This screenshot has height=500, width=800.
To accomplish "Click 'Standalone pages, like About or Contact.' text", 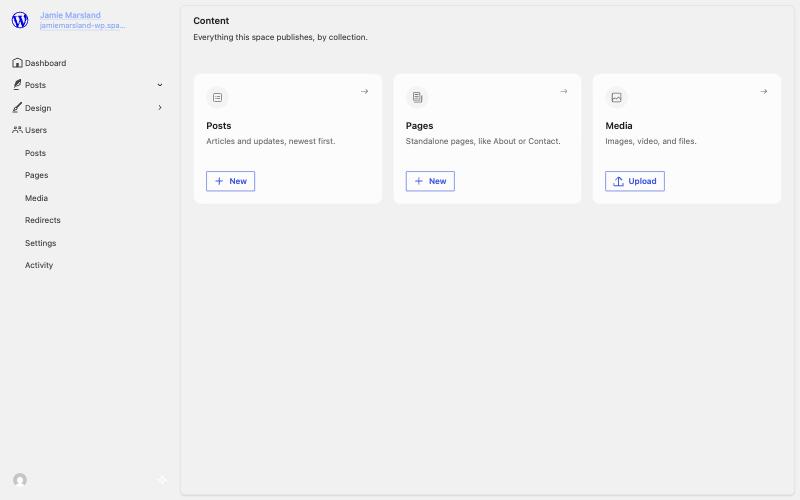I will [x=483, y=141].
